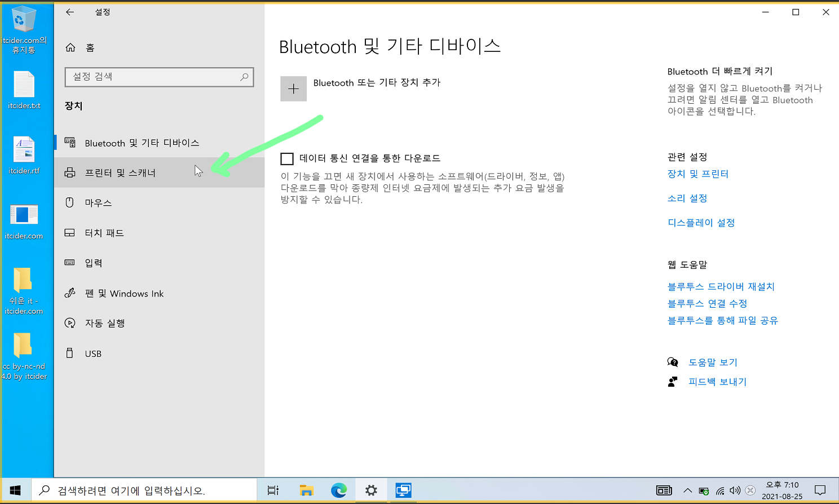Select the itcider.com desktop shortcut
Image resolution: width=839 pixels, height=504 pixels.
pyautogui.click(x=24, y=222)
